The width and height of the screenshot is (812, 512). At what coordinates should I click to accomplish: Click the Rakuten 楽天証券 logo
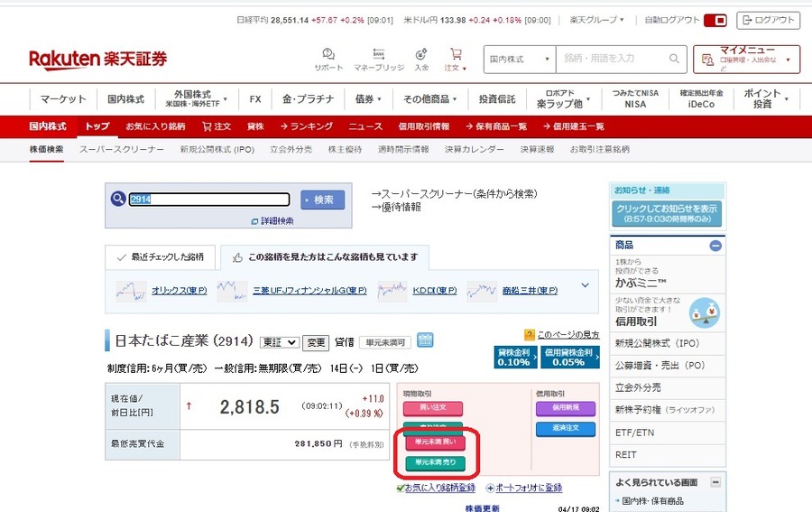pyautogui.click(x=97, y=59)
